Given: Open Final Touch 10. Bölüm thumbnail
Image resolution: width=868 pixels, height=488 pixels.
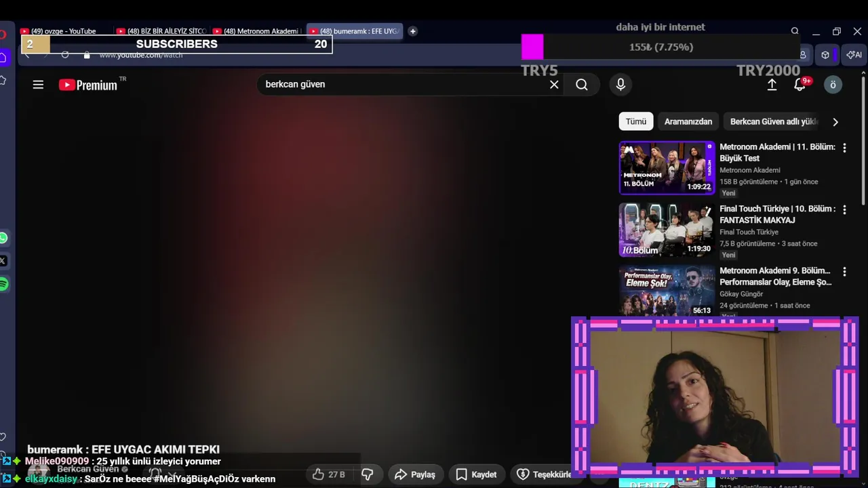Looking at the screenshot, I should point(667,230).
